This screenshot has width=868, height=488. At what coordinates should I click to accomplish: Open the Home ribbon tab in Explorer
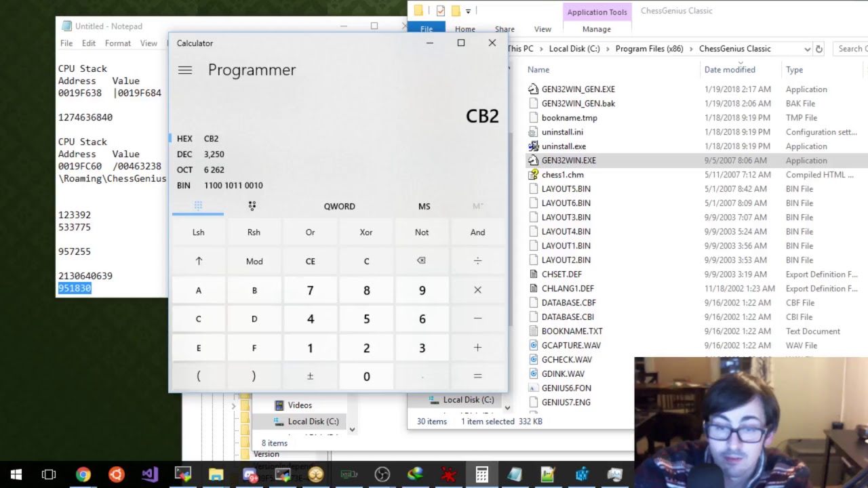click(465, 29)
